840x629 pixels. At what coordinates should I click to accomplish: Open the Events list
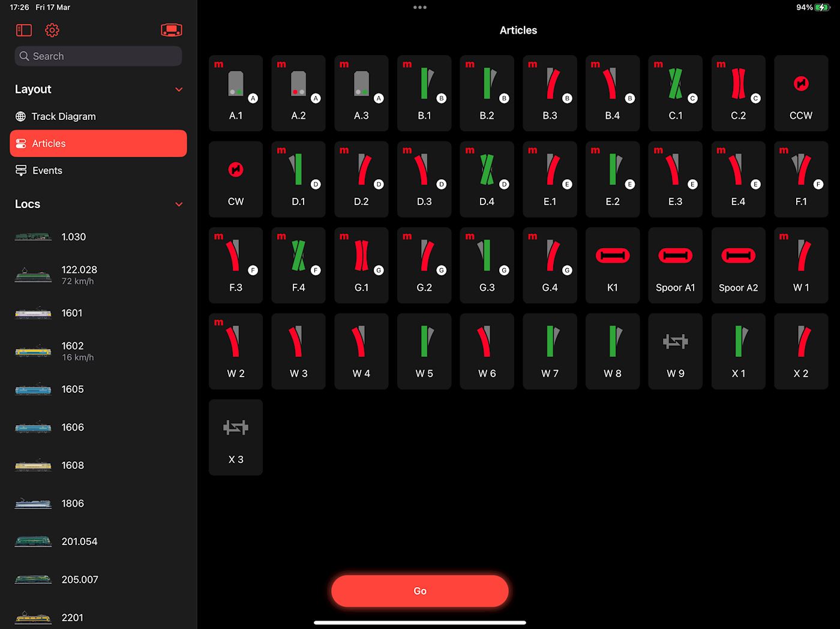(98, 170)
